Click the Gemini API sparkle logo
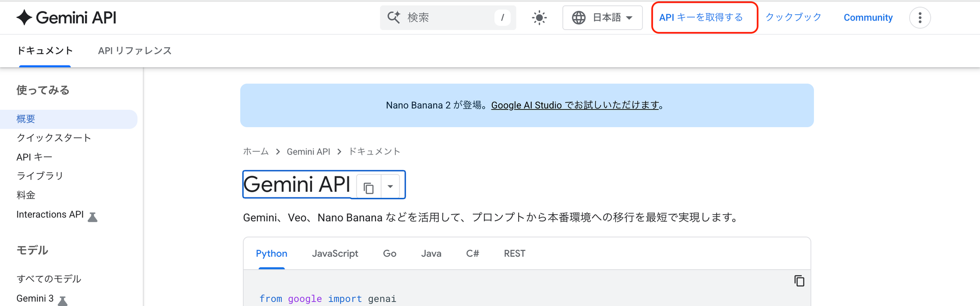The width and height of the screenshot is (980, 306). (x=24, y=18)
